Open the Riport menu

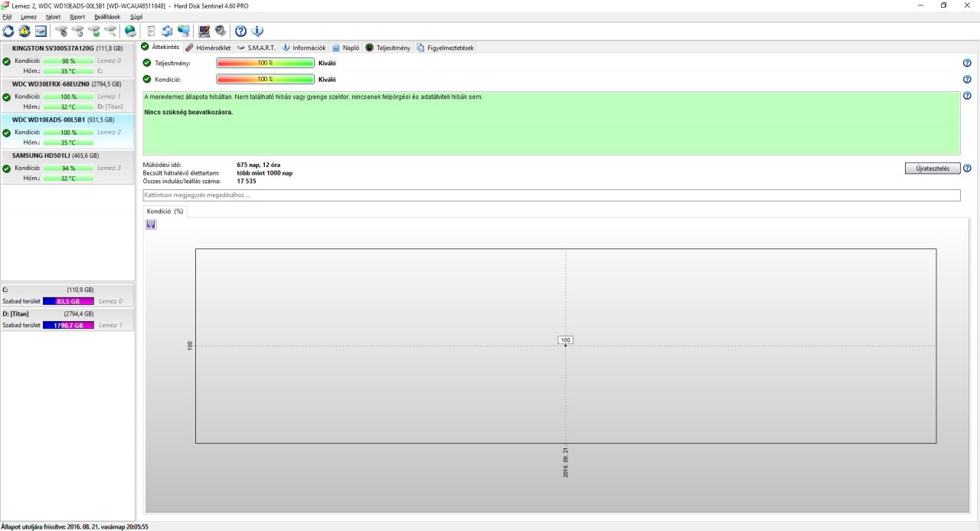click(77, 16)
